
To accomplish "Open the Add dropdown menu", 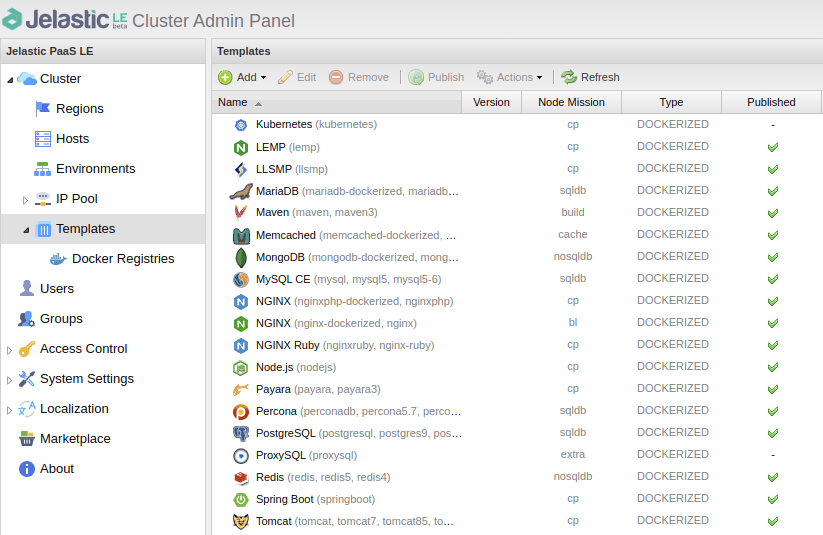I will point(242,78).
